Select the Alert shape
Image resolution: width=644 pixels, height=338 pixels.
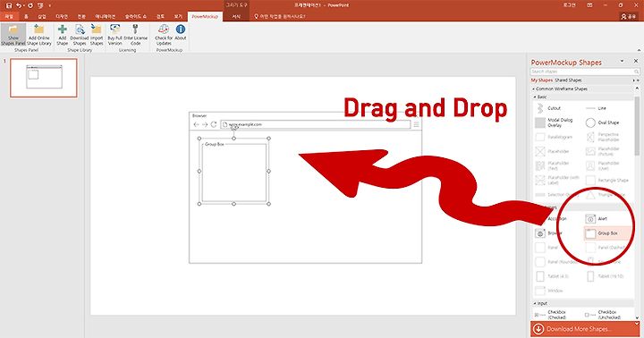(x=597, y=219)
